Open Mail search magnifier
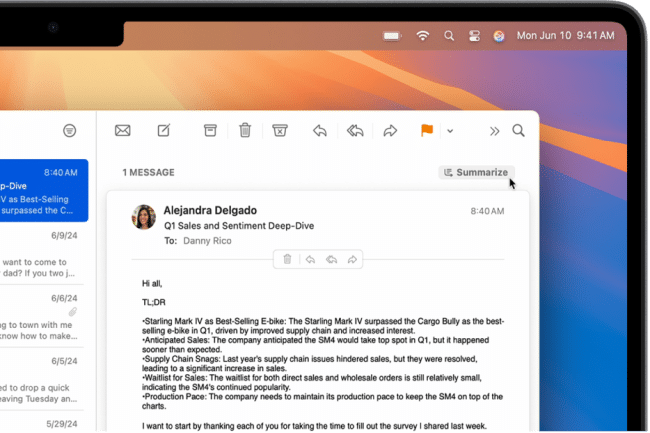 [518, 131]
